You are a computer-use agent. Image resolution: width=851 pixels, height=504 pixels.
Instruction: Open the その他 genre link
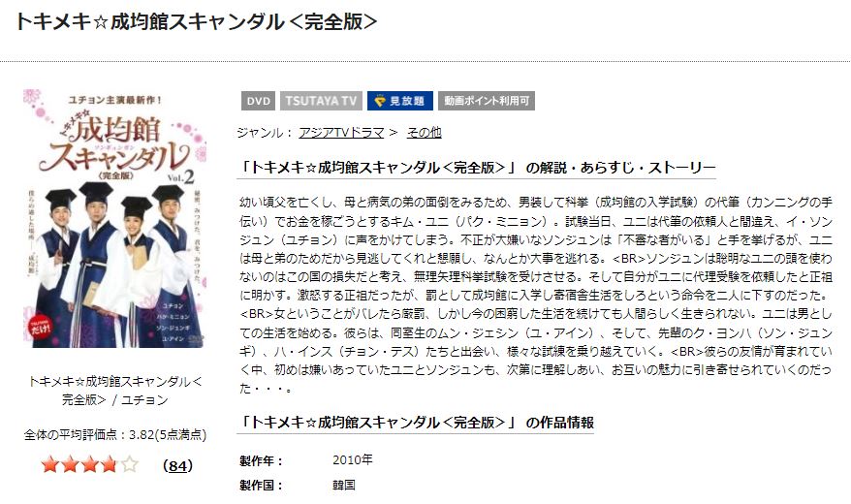[424, 133]
